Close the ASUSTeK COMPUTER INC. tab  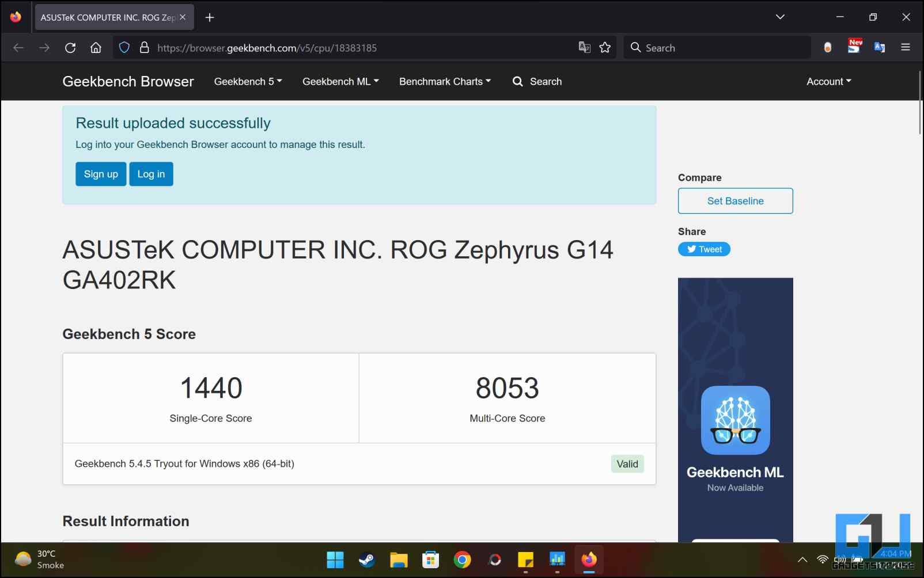pos(183,17)
